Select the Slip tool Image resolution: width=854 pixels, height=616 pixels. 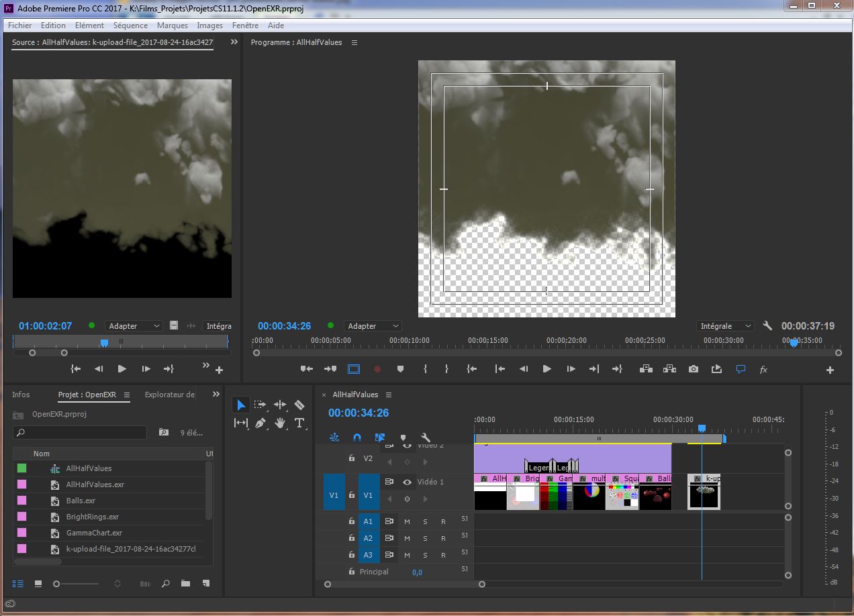(241, 423)
